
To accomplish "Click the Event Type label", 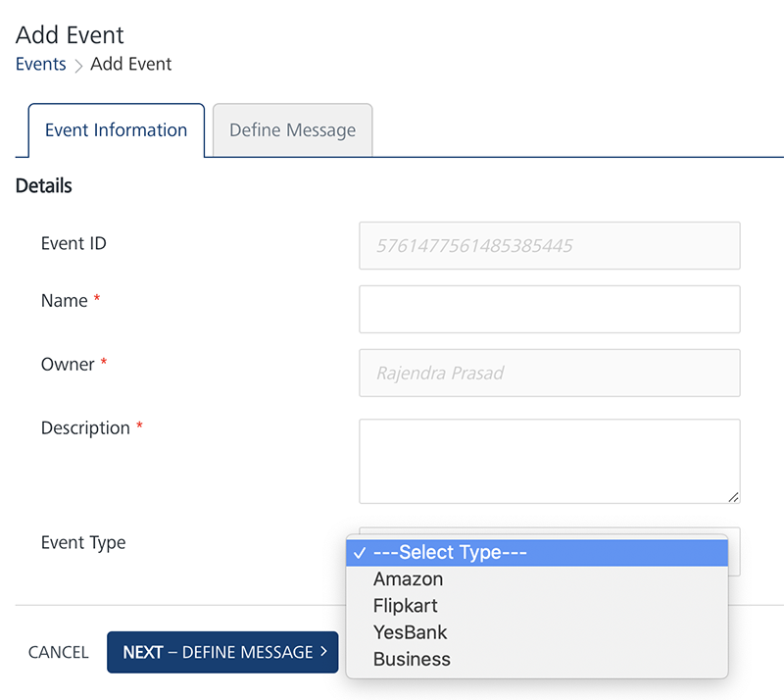I will 83,543.
